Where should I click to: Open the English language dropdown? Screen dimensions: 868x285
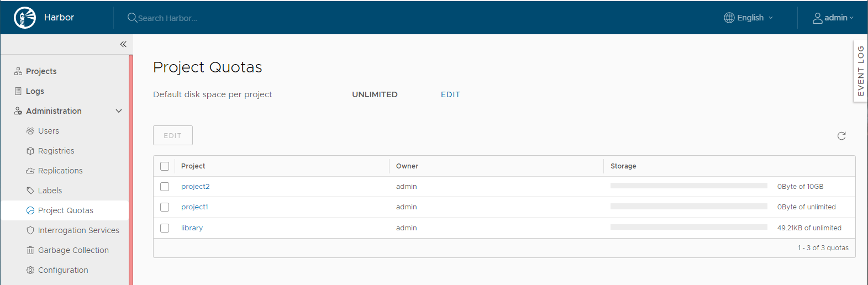(x=749, y=18)
